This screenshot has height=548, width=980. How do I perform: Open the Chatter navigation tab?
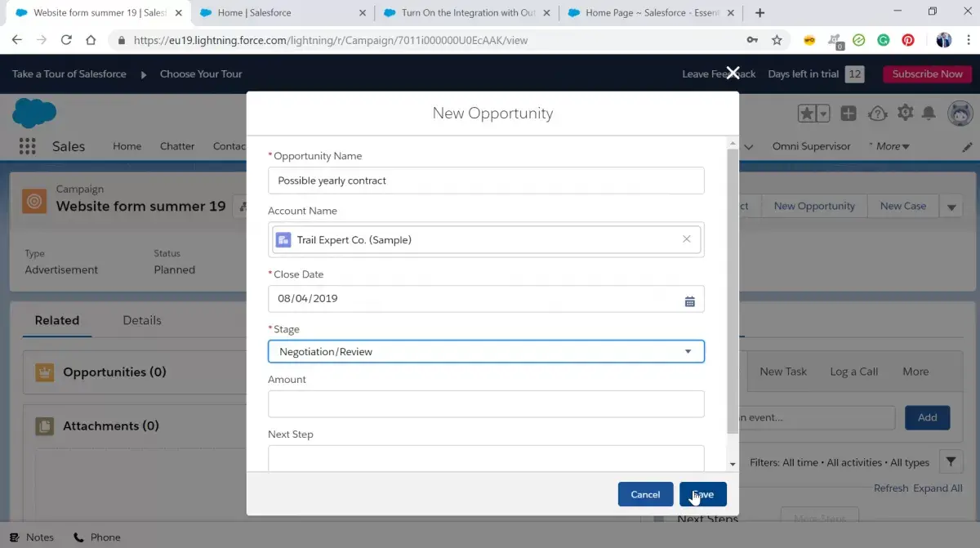[x=177, y=146]
